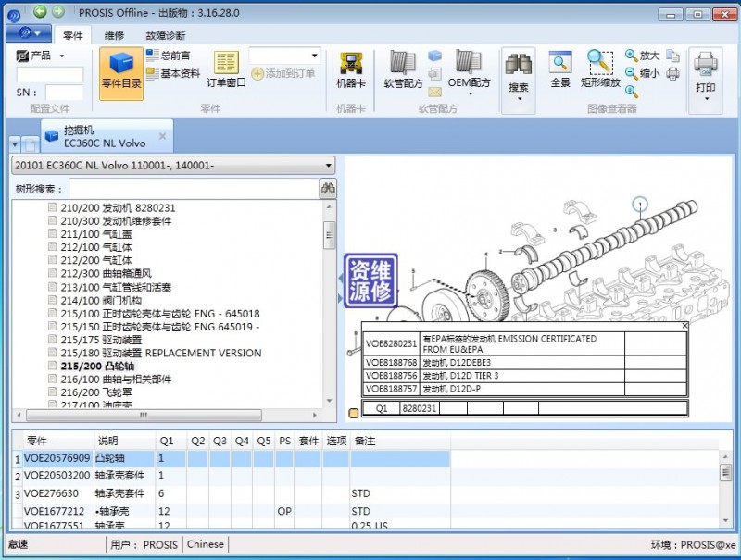Click the tree search binoculars button
741x560 pixels.
point(328,189)
